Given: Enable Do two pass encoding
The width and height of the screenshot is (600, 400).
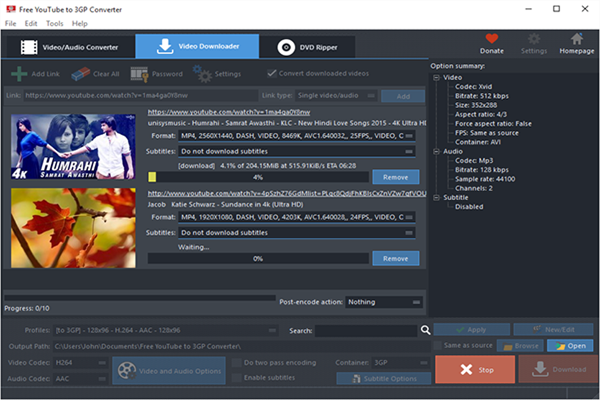Looking at the screenshot, I should (236, 362).
